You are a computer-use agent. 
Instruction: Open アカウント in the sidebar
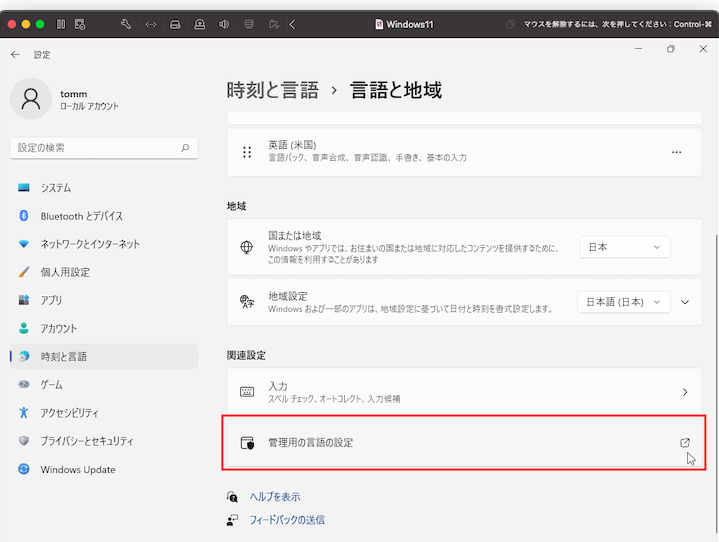tap(104, 328)
